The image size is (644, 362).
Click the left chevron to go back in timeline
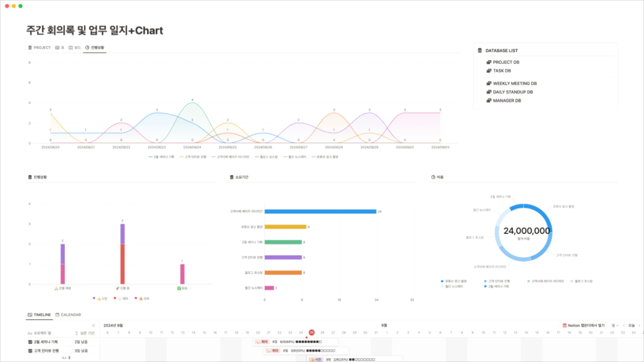624,325
